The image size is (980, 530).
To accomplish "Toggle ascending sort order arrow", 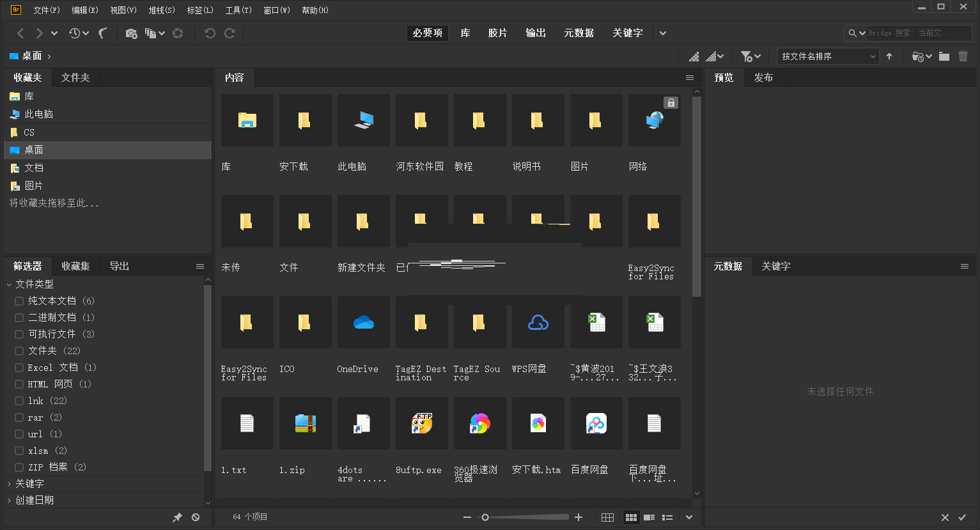I will (x=889, y=56).
